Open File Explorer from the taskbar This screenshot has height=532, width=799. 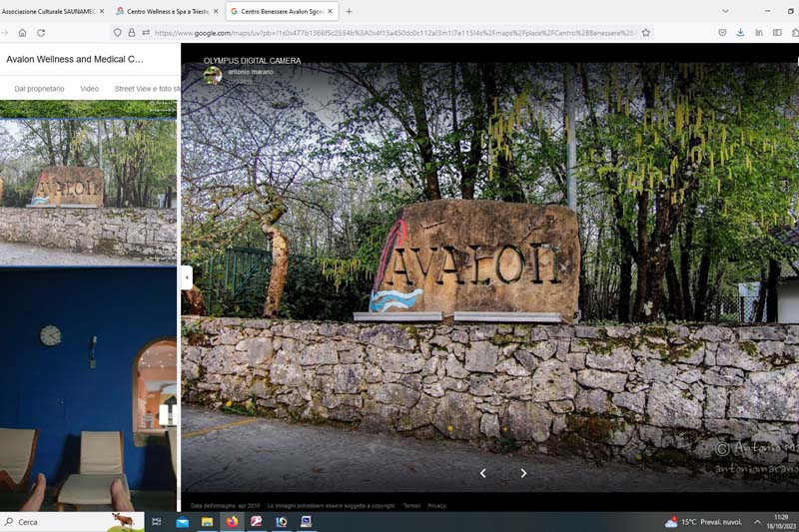coord(207,522)
